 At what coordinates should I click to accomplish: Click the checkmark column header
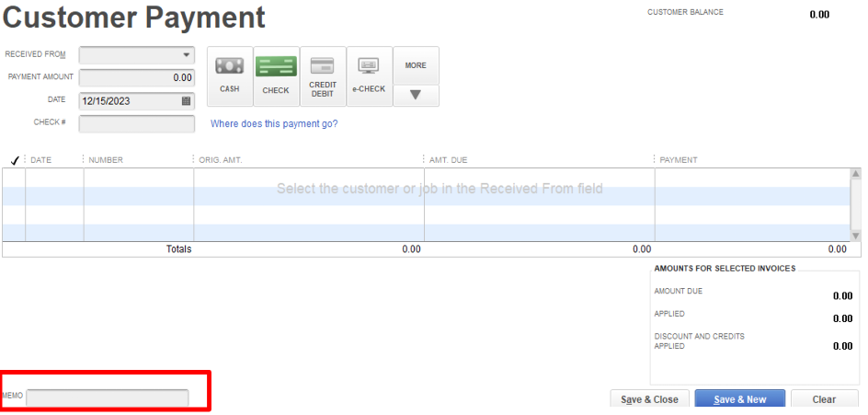tap(15, 160)
